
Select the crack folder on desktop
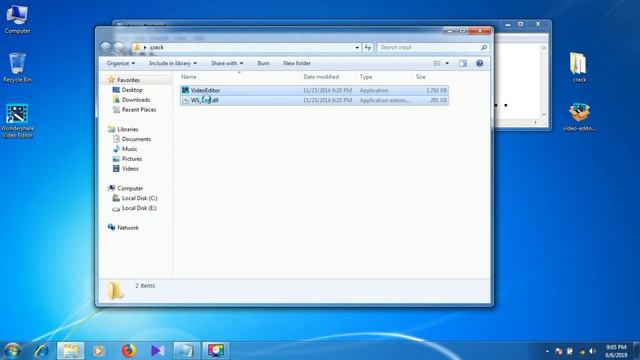[x=579, y=68]
